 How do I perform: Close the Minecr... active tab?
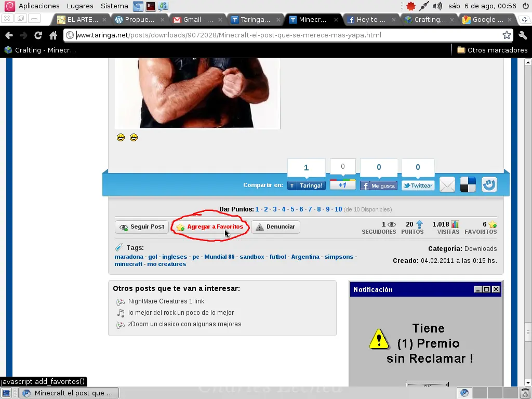[x=336, y=20]
